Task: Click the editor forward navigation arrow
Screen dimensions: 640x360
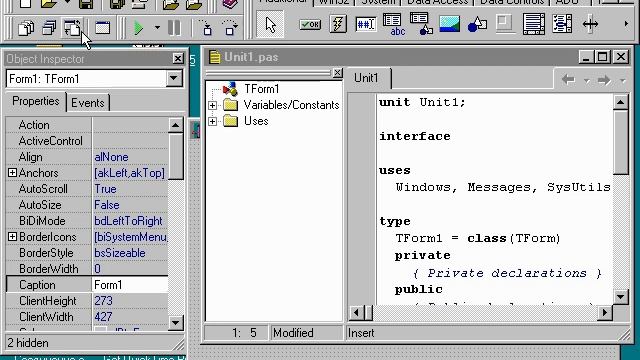Action: pos(604,80)
